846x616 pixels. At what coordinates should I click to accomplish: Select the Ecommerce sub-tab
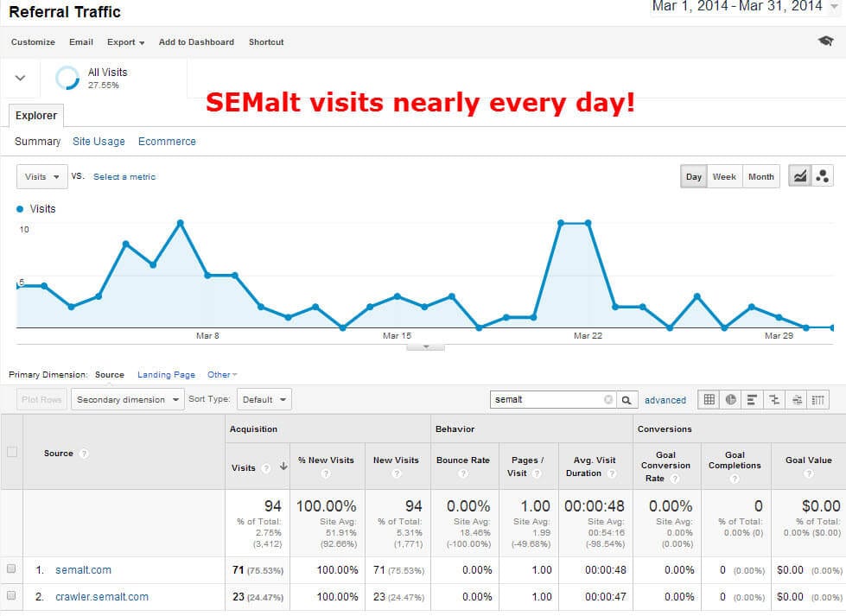pyautogui.click(x=167, y=142)
